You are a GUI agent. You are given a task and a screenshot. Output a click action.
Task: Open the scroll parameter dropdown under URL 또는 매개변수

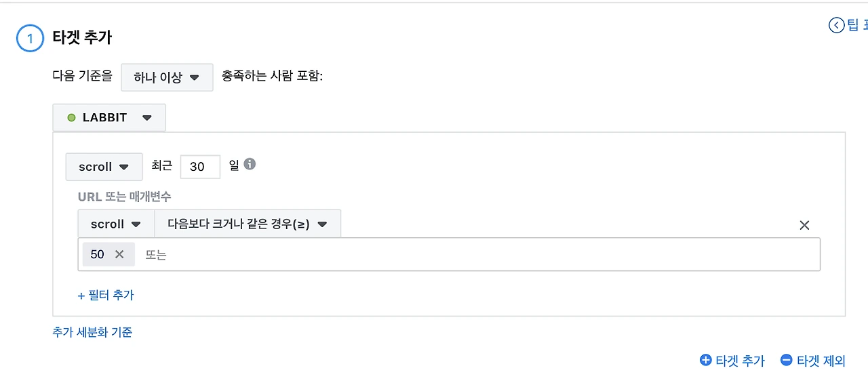coord(116,224)
